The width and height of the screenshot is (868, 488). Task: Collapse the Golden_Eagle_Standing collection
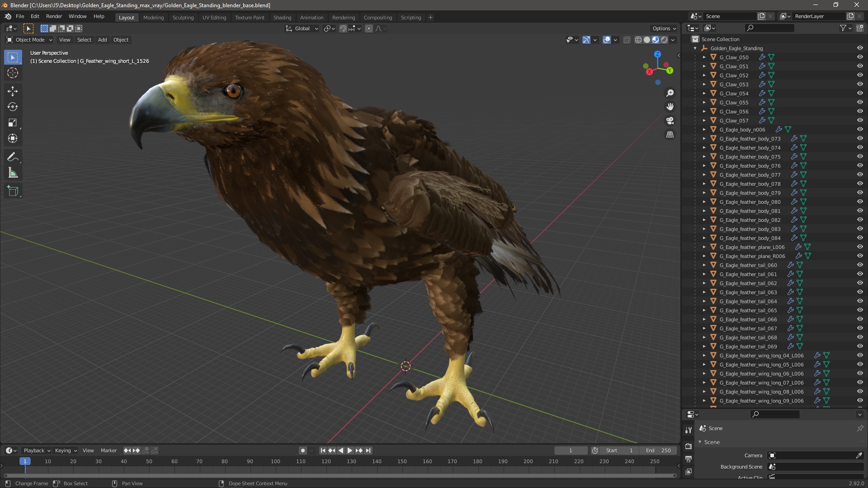click(695, 48)
